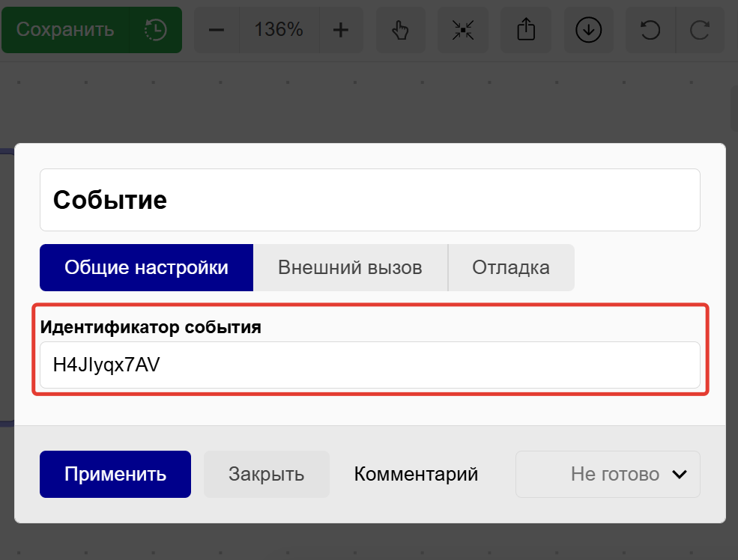Open version history clock icon
The width and height of the screenshot is (738, 560).
(156, 30)
